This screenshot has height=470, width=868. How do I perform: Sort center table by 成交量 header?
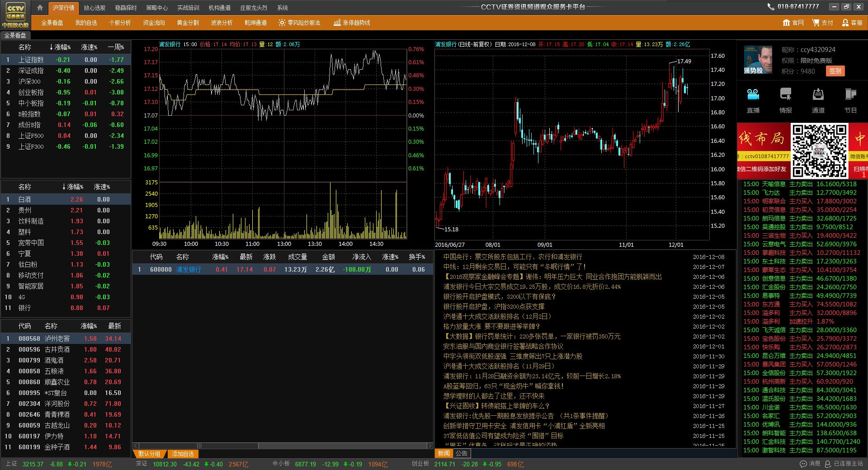point(297,257)
